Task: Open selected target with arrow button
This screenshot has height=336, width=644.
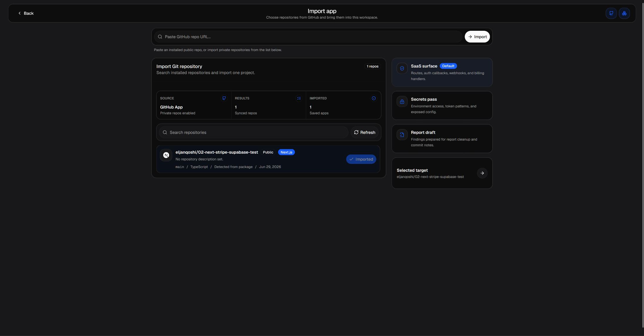Action: click(x=482, y=173)
